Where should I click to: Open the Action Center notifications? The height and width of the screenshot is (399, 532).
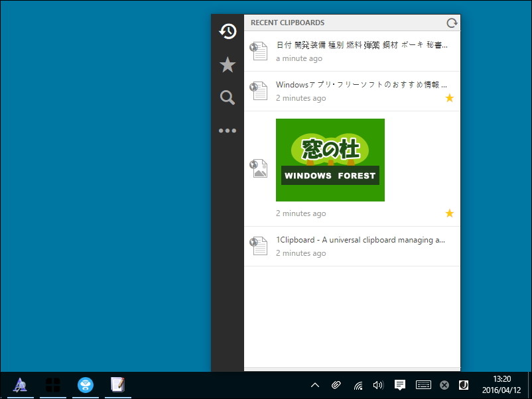[x=399, y=384]
